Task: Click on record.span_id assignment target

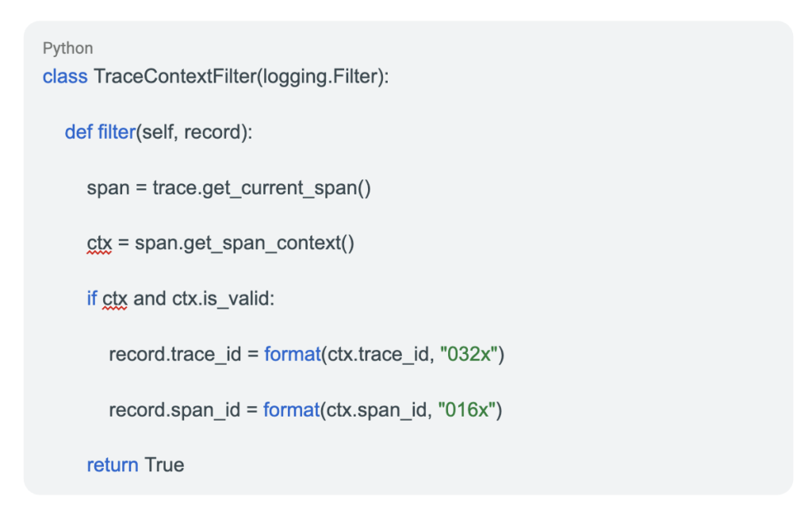Action: (174, 409)
